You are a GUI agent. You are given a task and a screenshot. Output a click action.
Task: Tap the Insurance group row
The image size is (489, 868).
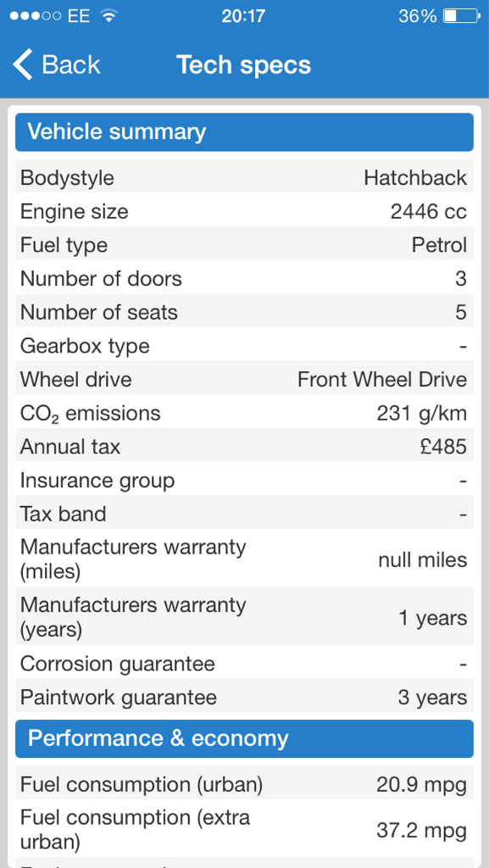tap(244, 481)
